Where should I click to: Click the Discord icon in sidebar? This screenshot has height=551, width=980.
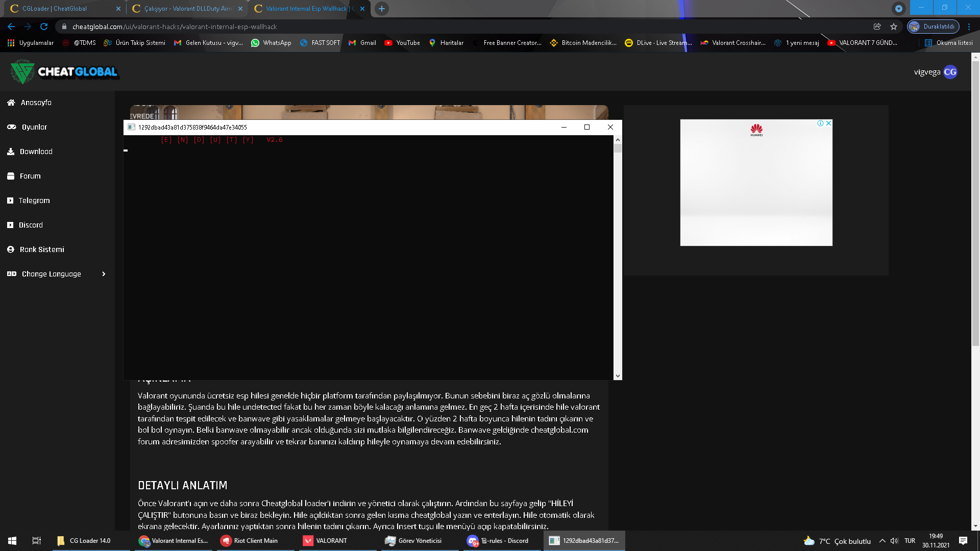click(10, 225)
